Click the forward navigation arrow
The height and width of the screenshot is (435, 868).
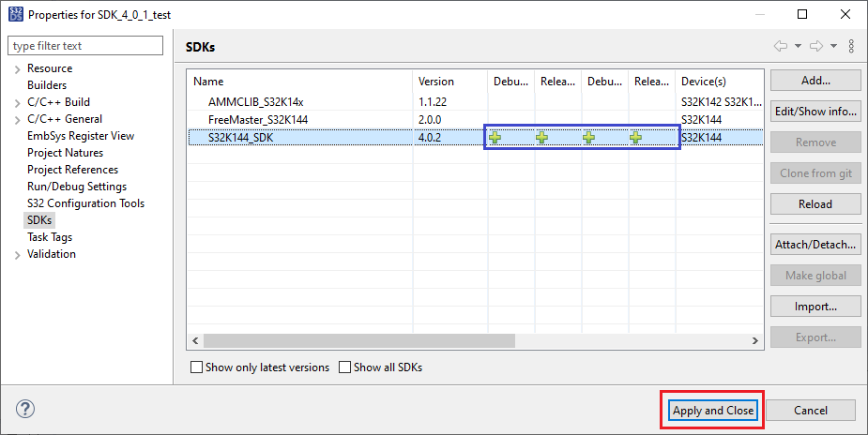click(x=816, y=46)
